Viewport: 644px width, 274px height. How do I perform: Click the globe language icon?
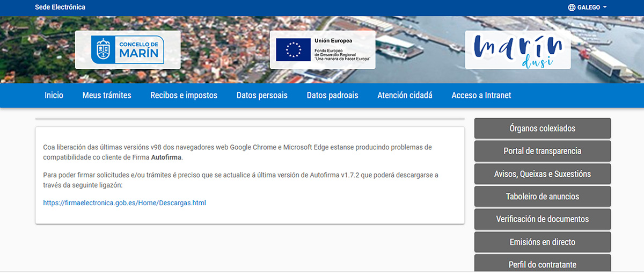click(x=572, y=8)
